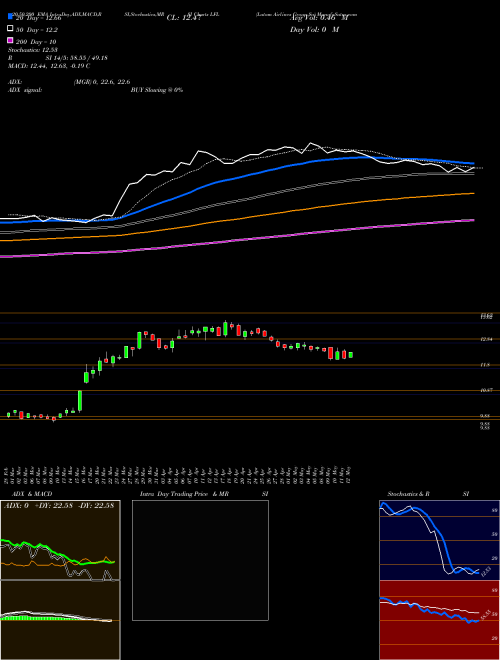Select the '200 Day - 10' label
The height and width of the screenshot is (660, 500).
36,42
